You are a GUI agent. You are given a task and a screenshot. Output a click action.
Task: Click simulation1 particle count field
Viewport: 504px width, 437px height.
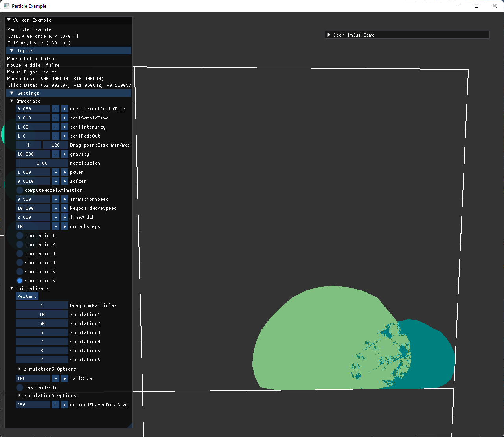[42, 314]
